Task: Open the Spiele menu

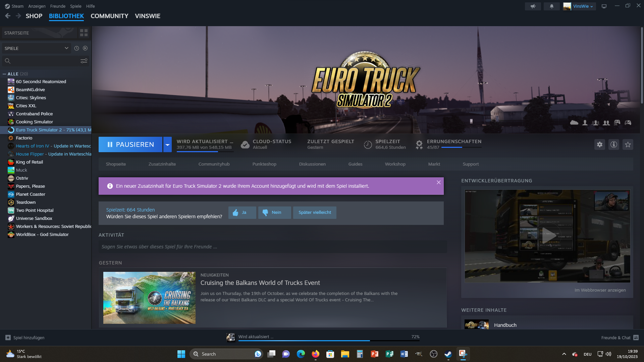Action: (x=75, y=6)
